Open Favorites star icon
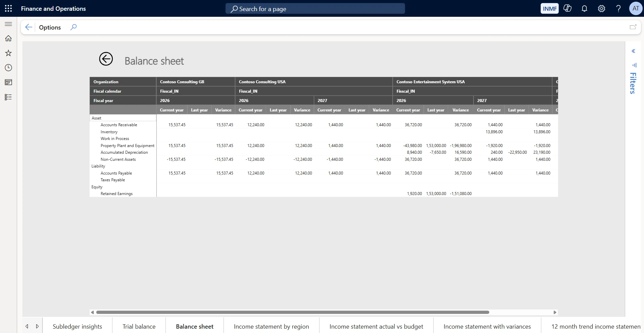This screenshot has width=644, height=333. 8,53
